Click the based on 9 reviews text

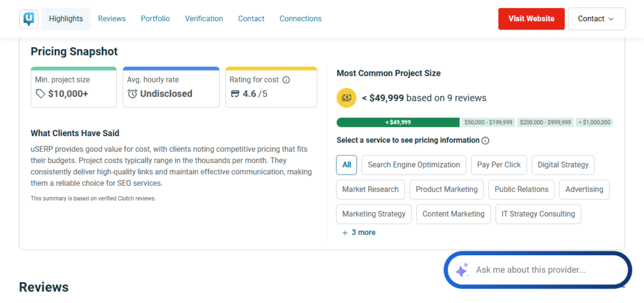(x=447, y=98)
